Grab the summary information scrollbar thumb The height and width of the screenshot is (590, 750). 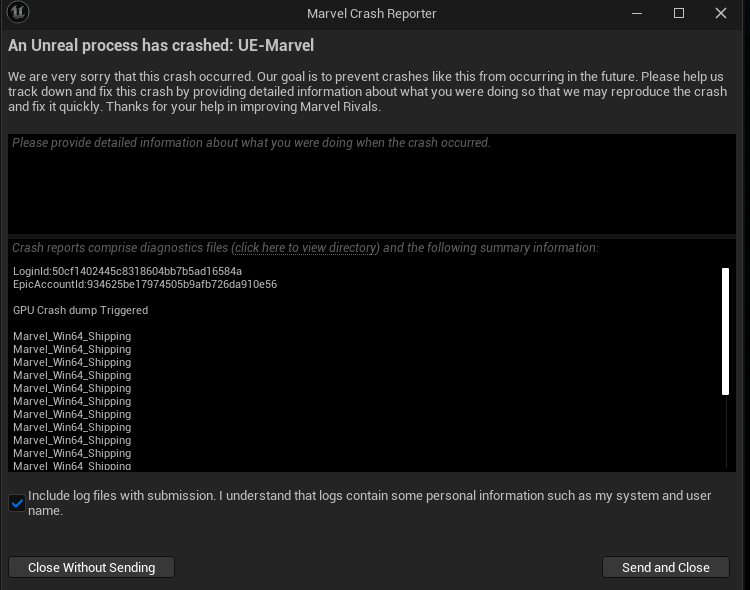click(x=726, y=331)
